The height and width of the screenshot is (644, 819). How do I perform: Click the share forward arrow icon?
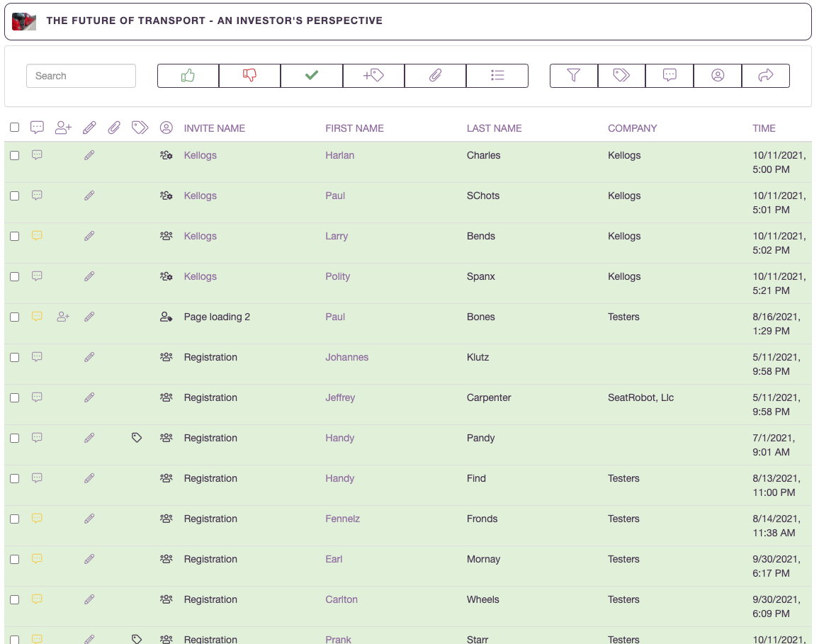pyautogui.click(x=766, y=75)
